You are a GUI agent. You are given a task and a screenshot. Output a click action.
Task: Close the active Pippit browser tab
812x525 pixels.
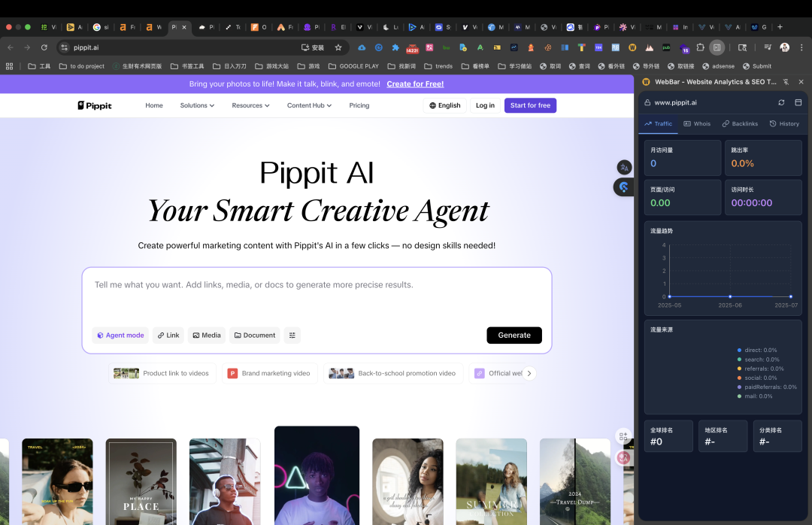(184, 27)
